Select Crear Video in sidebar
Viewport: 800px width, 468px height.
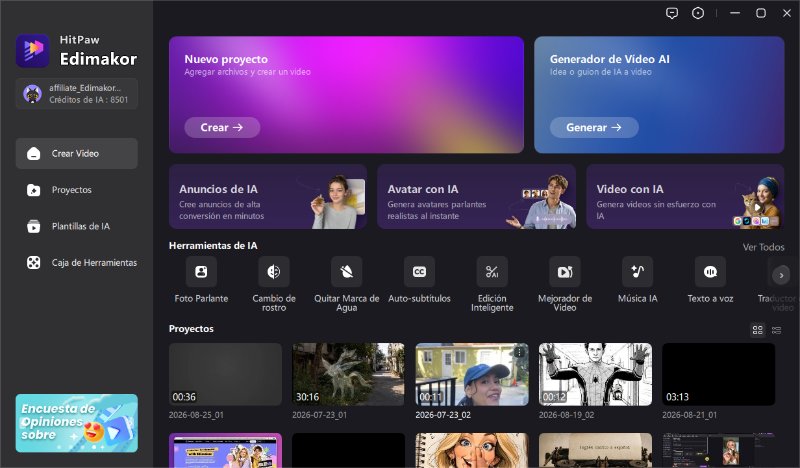(77, 153)
